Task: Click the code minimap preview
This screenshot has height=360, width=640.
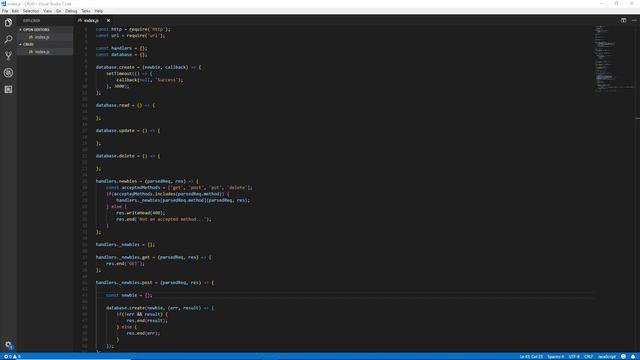Action: 614,59
